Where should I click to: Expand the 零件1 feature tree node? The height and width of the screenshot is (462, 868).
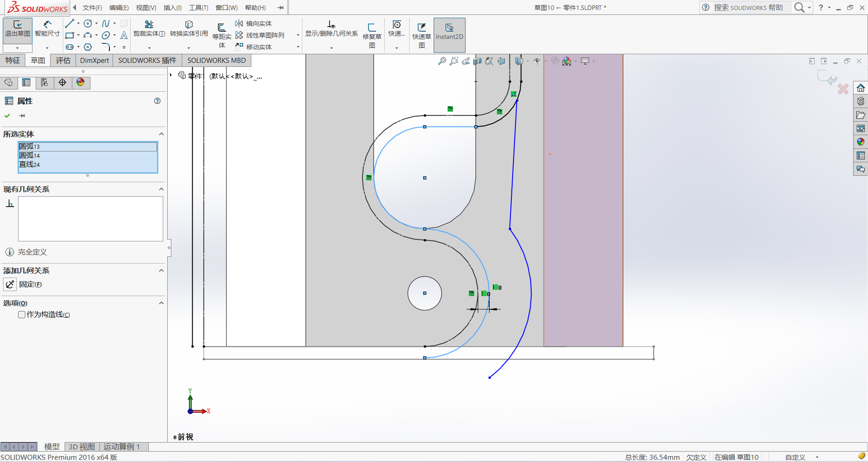171,75
